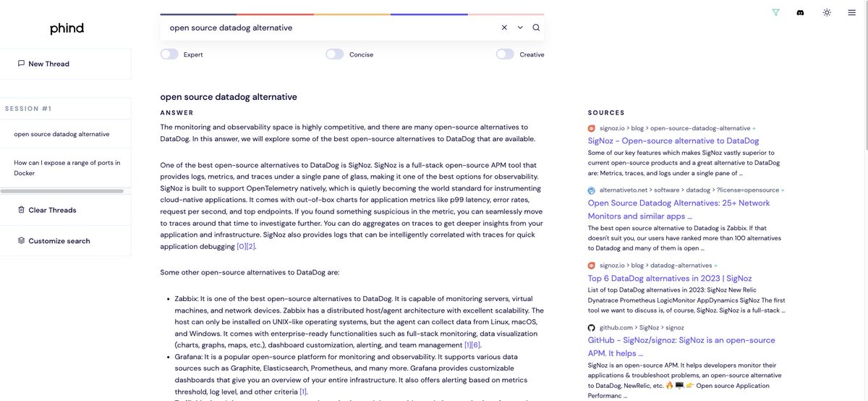Select Clear Threads

pyautogui.click(x=65, y=210)
